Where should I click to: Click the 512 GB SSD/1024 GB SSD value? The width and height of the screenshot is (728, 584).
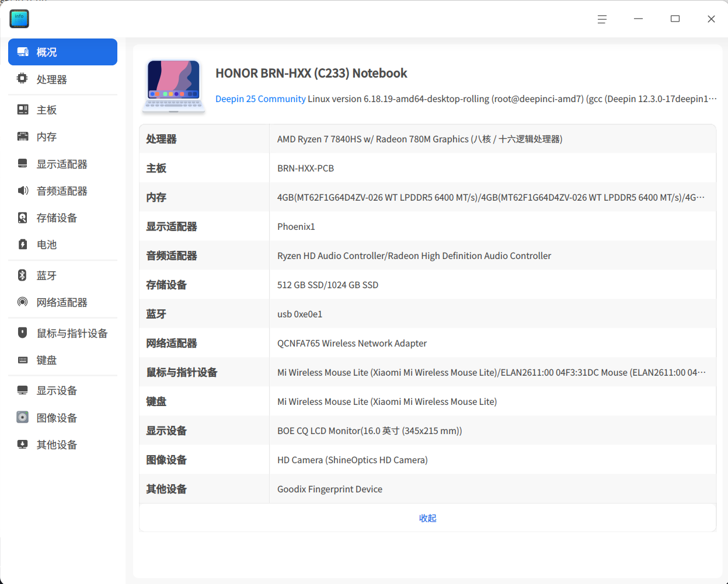click(x=328, y=285)
